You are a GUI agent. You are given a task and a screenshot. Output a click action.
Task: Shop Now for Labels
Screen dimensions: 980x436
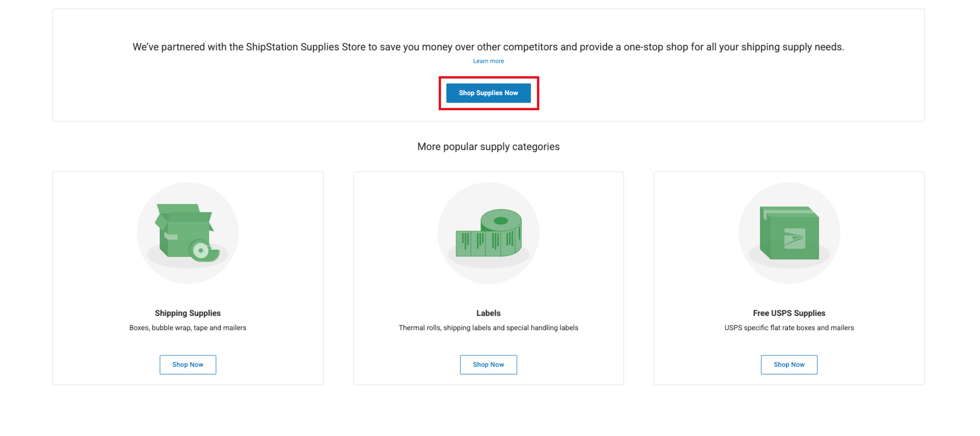pos(488,364)
